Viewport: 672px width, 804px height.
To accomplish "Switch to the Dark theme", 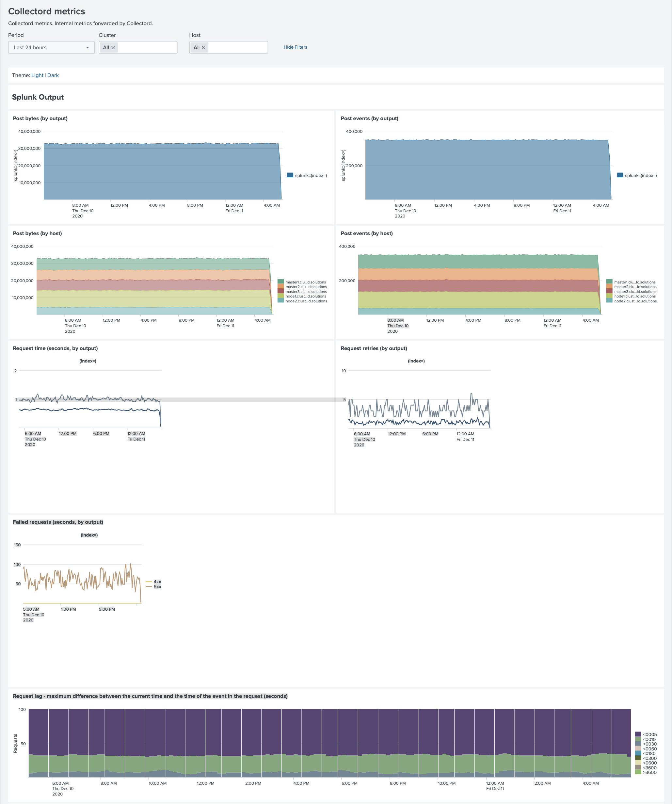I will point(53,75).
